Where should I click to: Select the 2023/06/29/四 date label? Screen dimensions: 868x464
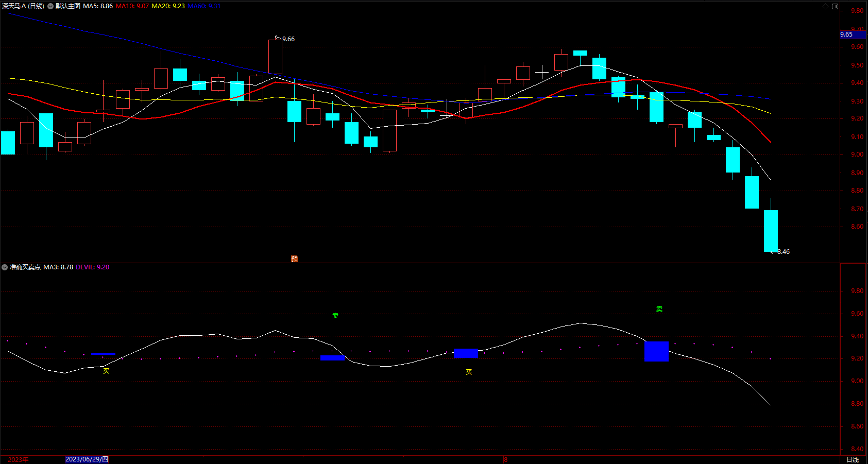click(87, 459)
